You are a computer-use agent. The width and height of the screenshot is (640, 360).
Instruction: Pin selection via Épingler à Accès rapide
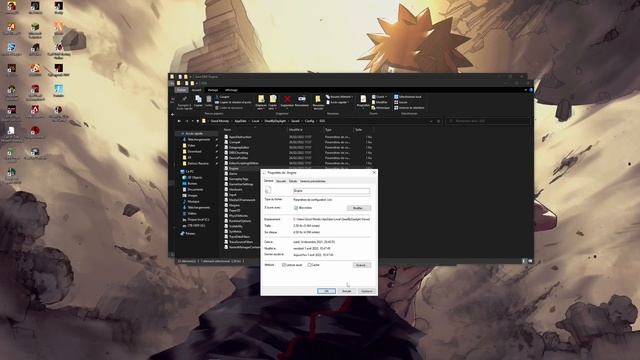tap(184, 102)
